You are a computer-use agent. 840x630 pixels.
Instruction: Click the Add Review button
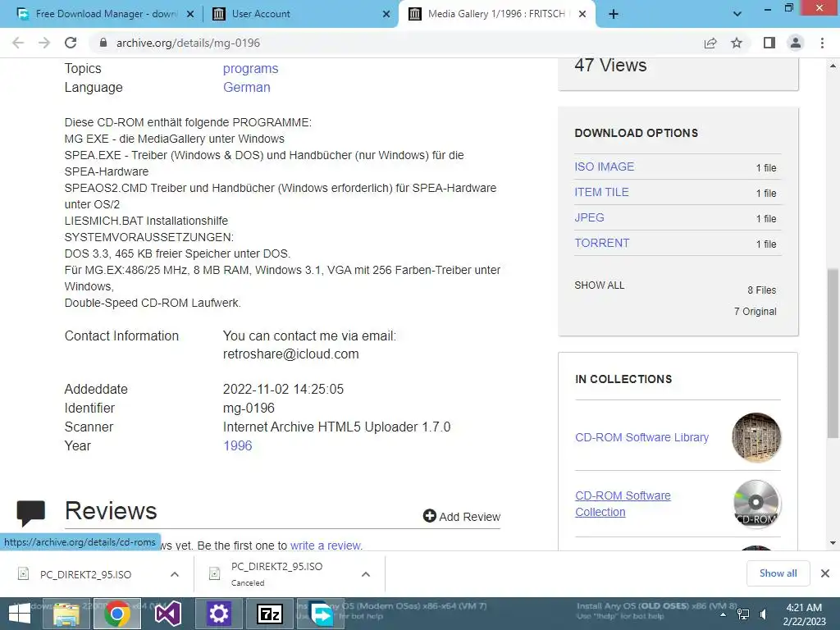[x=461, y=517]
